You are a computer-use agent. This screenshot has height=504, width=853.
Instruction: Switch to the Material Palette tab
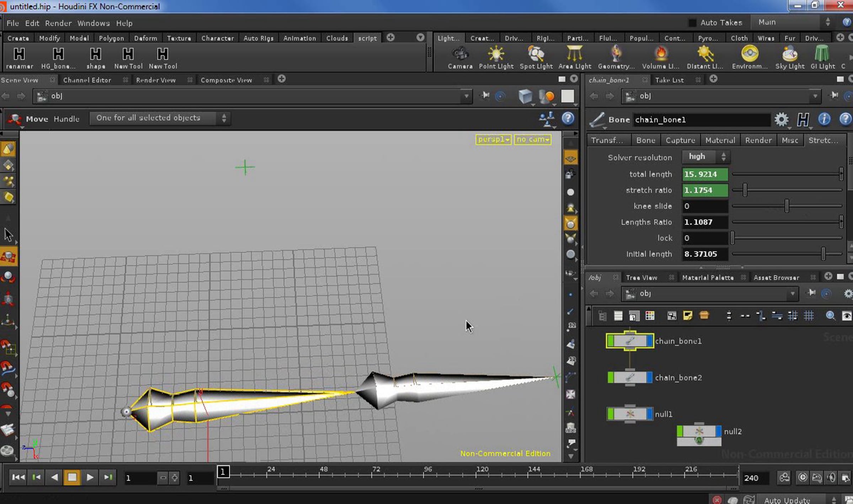tap(708, 277)
